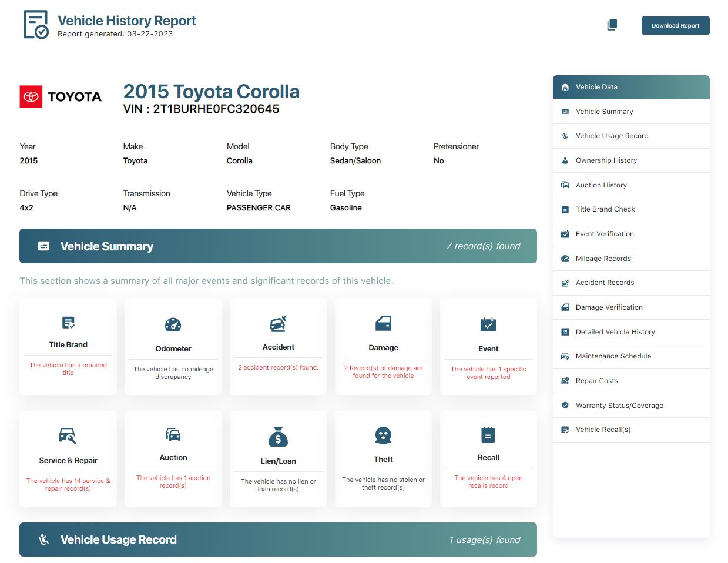Click the Download Report button
The image size is (728, 563).
coord(675,25)
